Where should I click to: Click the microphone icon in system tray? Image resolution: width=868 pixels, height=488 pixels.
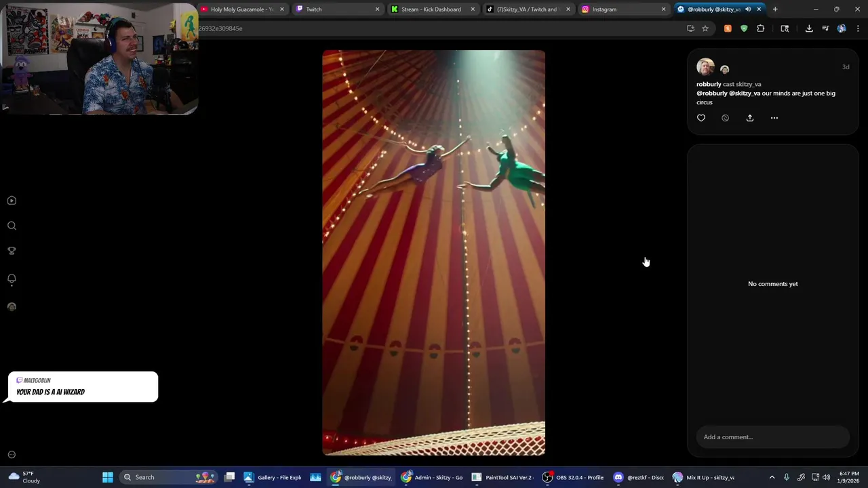click(x=787, y=477)
